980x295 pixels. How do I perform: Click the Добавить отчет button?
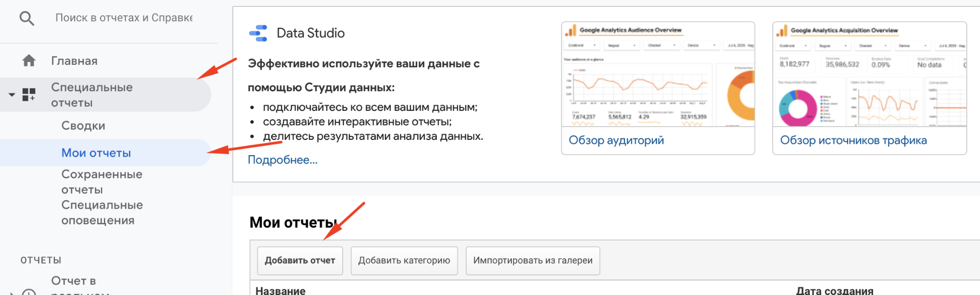pyautogui.click(x=300, y=261)
